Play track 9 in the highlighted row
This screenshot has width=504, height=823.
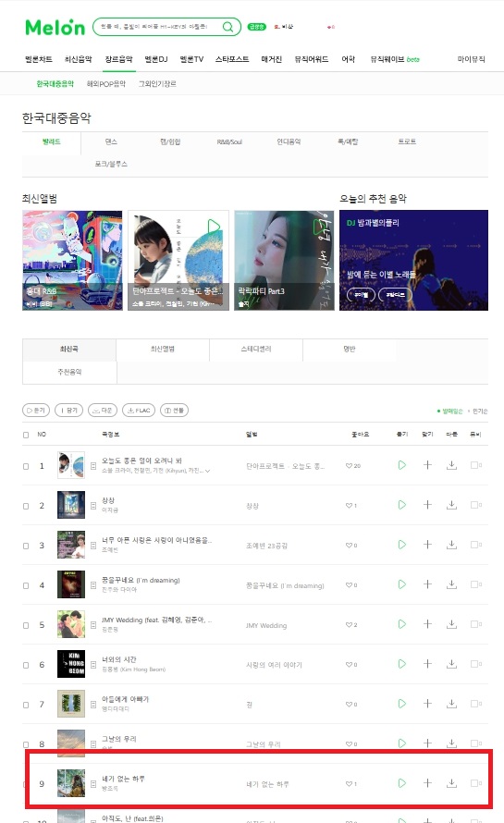(x=401, y=783)
